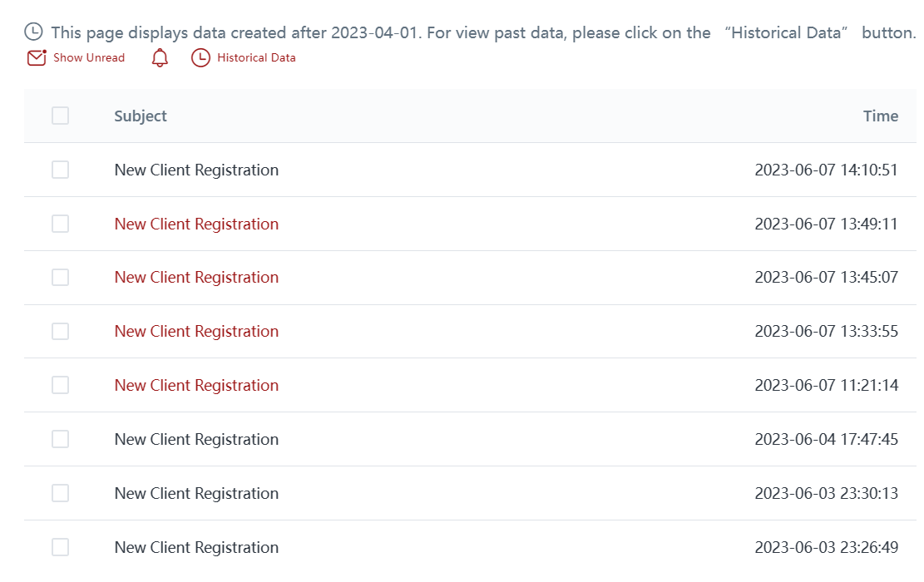Open the message received at 14:10:51
This screenshot has width=924, height=582.
[196, 170]
